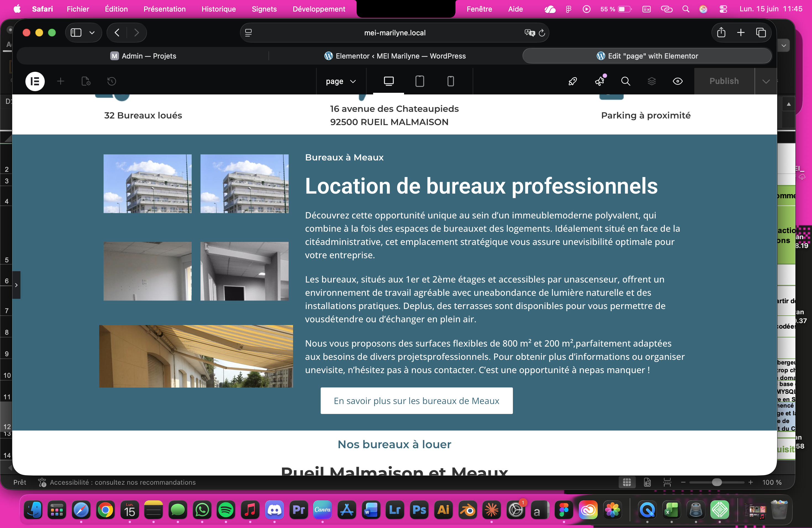Open macOS Control Center
812x528 pixels.
click(723, 9)
